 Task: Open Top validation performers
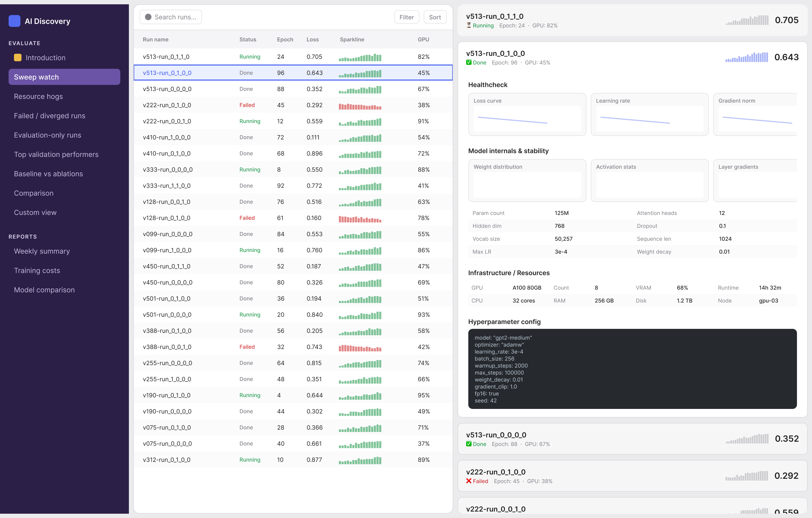point(64,154)
